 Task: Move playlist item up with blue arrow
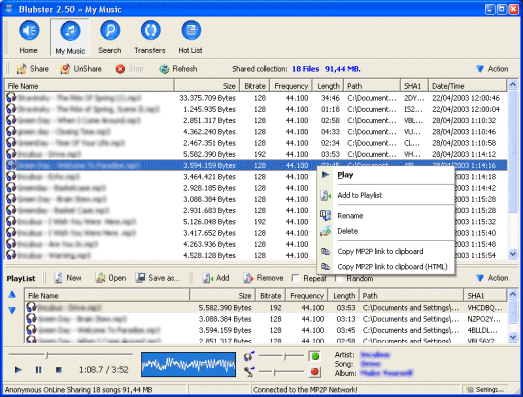point(12,294)
